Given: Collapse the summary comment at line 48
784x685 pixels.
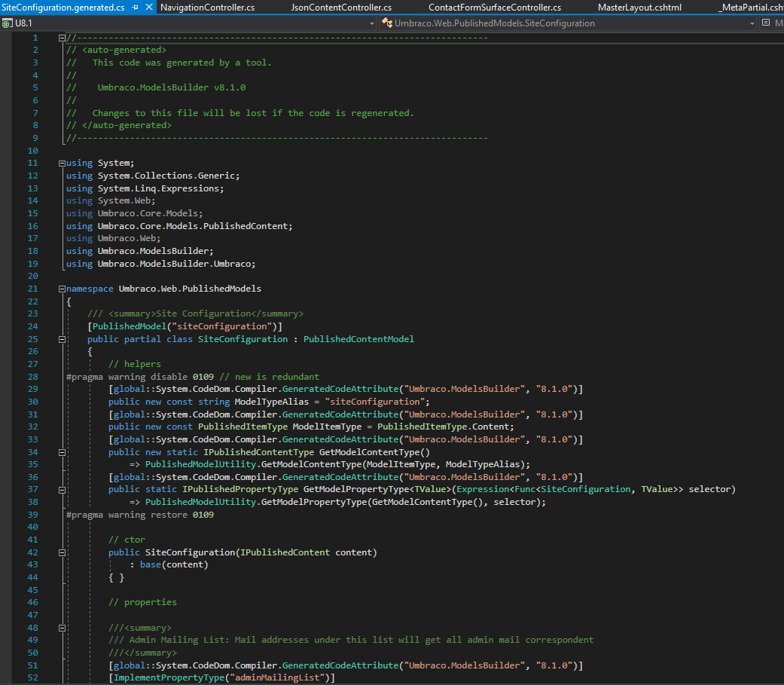Looking at the screenshot, I should coord(62,628).
